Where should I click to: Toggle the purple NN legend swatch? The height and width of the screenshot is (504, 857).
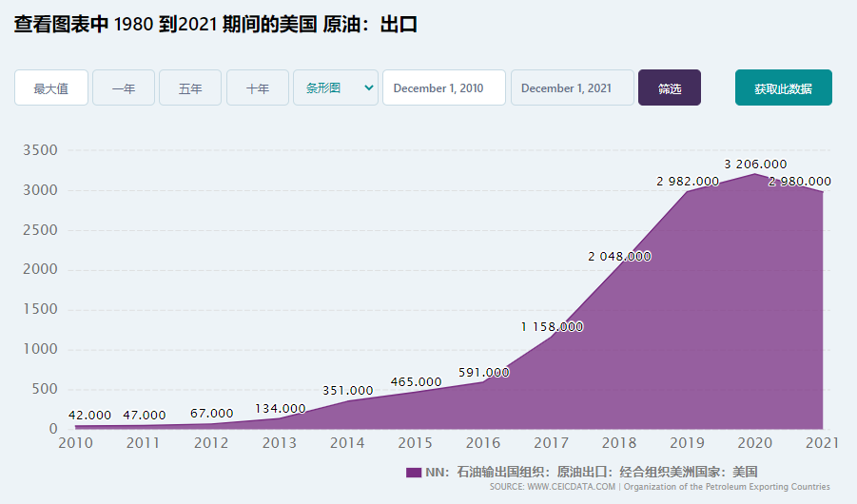click(x=414, y=473)
